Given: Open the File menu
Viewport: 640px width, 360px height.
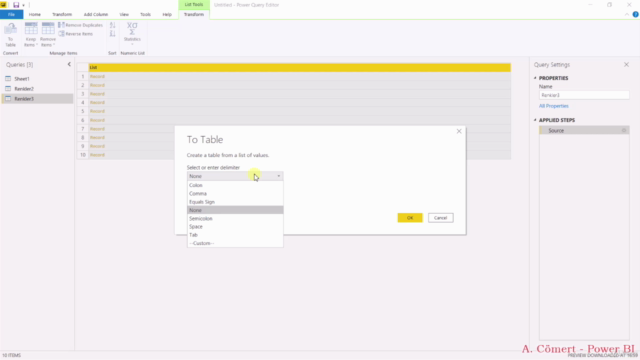Looking at the screenshot, I should pos(11,14).
